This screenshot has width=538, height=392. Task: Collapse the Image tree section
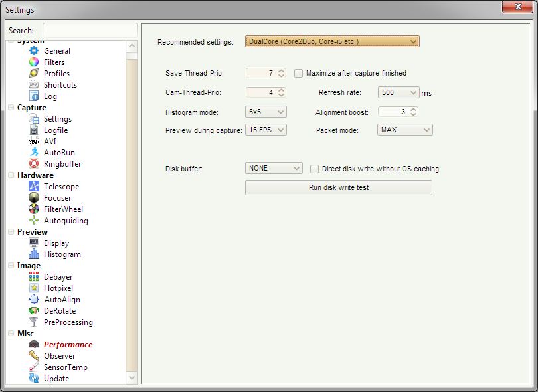tap(11, 265)
